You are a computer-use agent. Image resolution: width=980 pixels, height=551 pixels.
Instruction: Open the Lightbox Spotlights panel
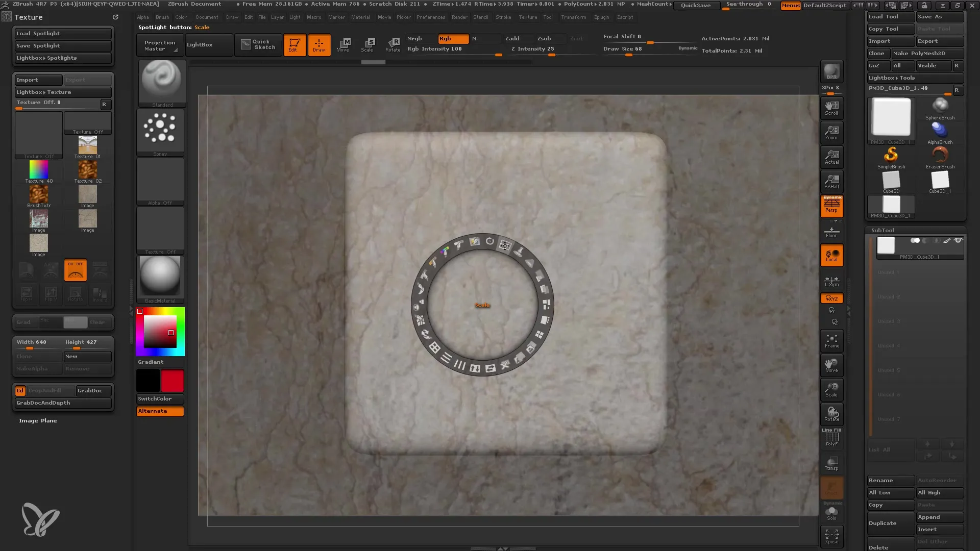pos(63,57)
